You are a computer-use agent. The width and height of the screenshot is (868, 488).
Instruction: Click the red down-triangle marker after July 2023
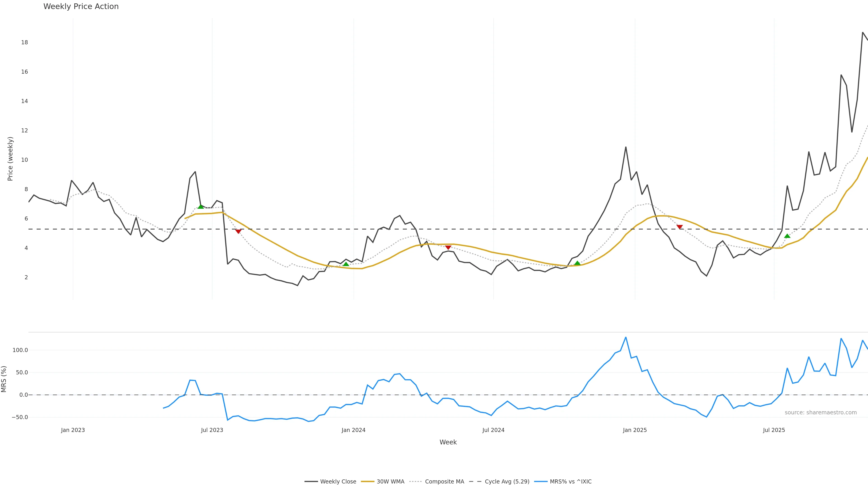[x=238, y=231]
